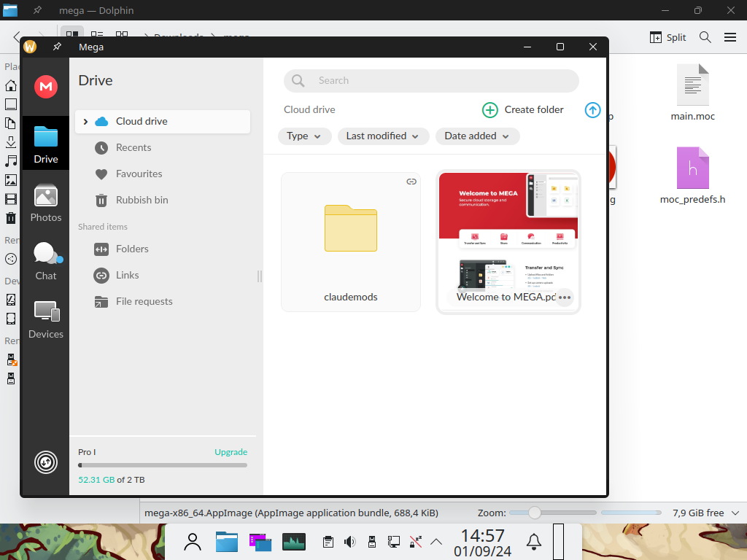Select moc_predefs.h file in Dolphin

click(693, 176)
